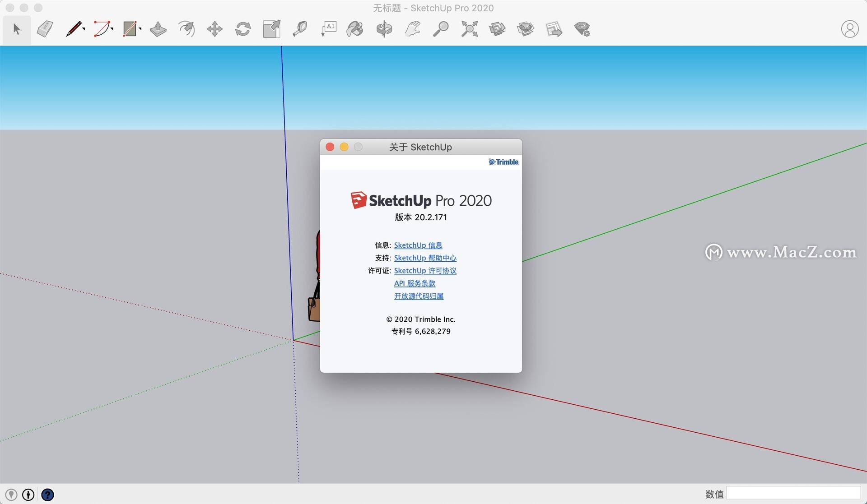Select the Rectangle shape tool
This screenshot has width=867, height=504.
click(x=130, y=29)
